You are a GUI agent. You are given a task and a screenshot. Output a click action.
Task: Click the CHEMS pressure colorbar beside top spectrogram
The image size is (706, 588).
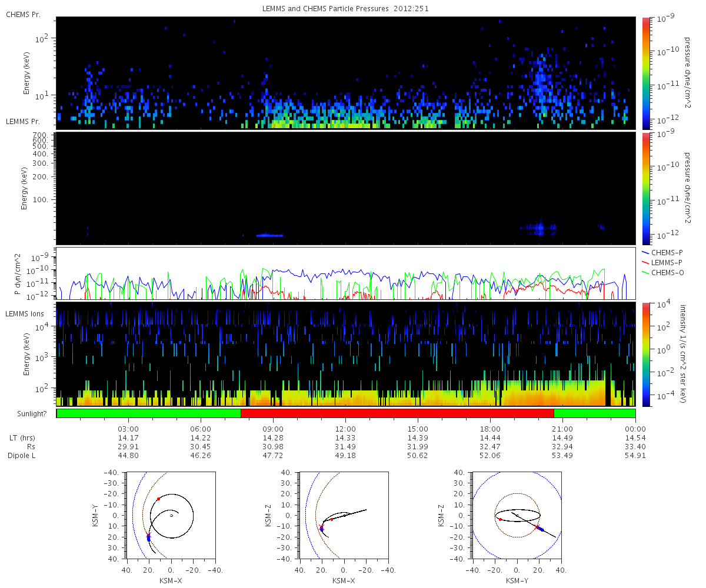(646, 73)
